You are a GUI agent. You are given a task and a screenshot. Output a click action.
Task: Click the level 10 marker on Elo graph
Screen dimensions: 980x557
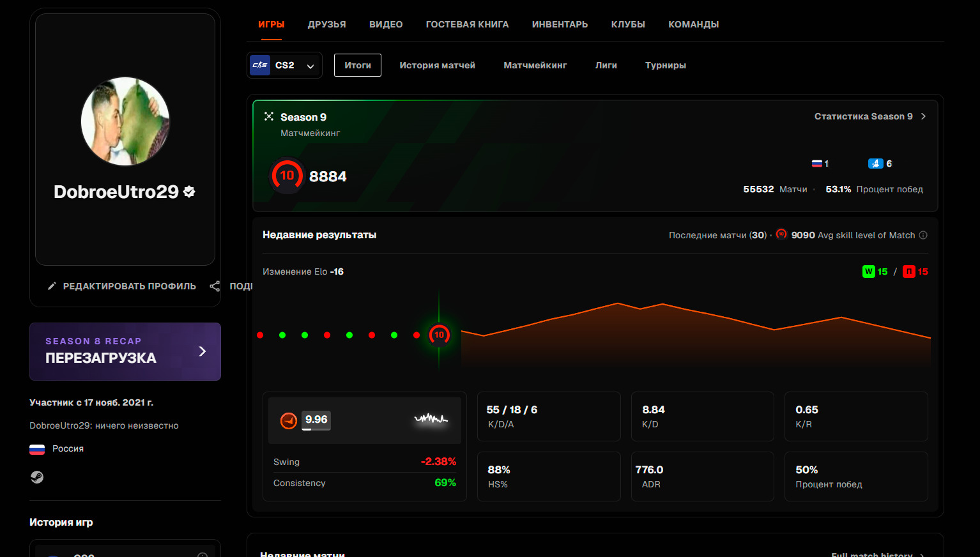(439, 335)
